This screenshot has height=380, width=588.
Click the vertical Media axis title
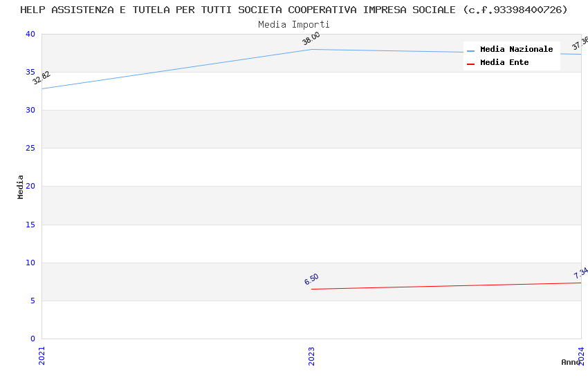tap(21, 187)
